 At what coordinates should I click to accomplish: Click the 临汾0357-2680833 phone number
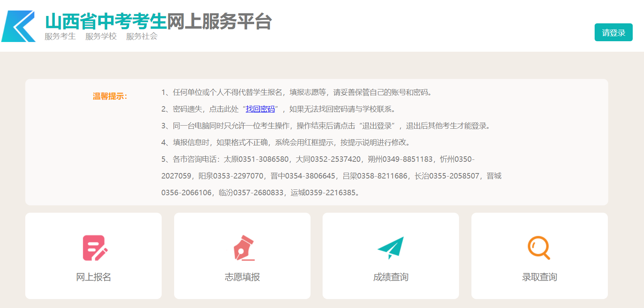click(x=251, y=192)
